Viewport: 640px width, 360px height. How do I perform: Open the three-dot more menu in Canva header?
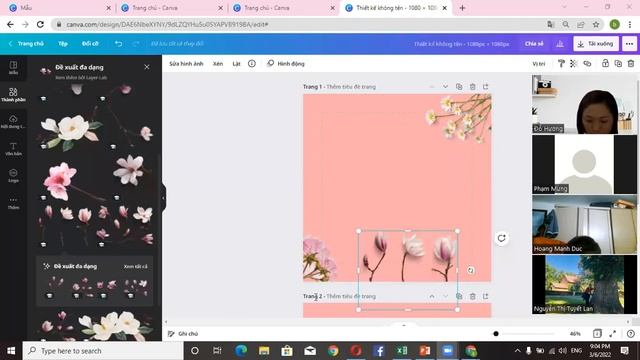[629, 44]
